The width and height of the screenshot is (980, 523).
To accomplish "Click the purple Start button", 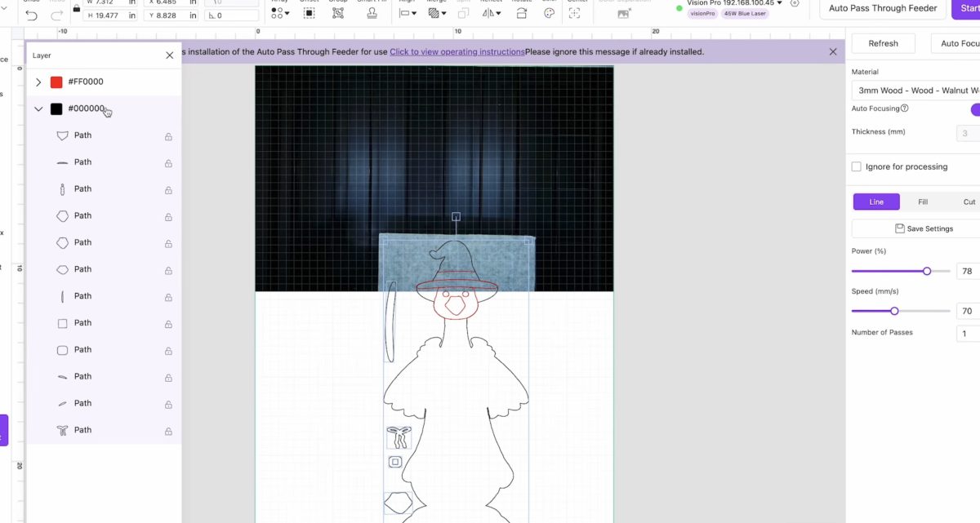I will click(968, 8).
